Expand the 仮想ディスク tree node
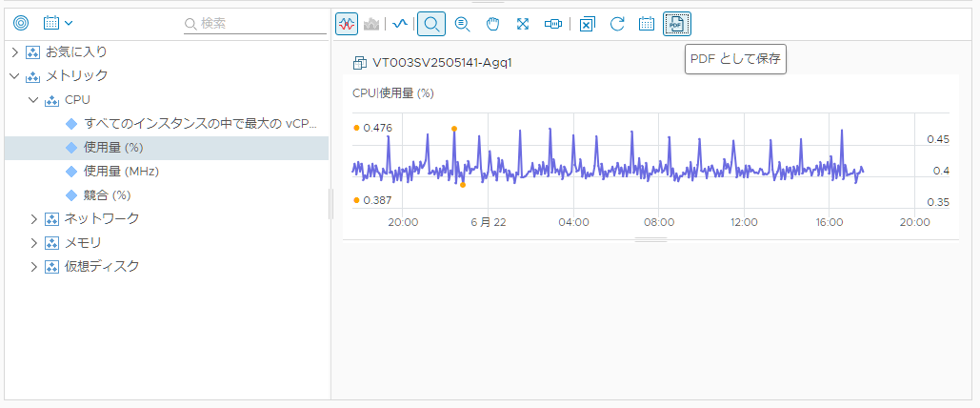The image size is (980, 408). point(33,266)
